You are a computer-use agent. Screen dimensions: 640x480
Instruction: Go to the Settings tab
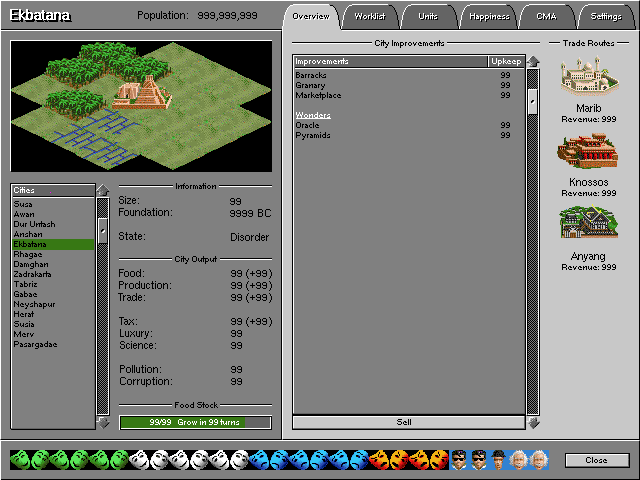point(606,16)
